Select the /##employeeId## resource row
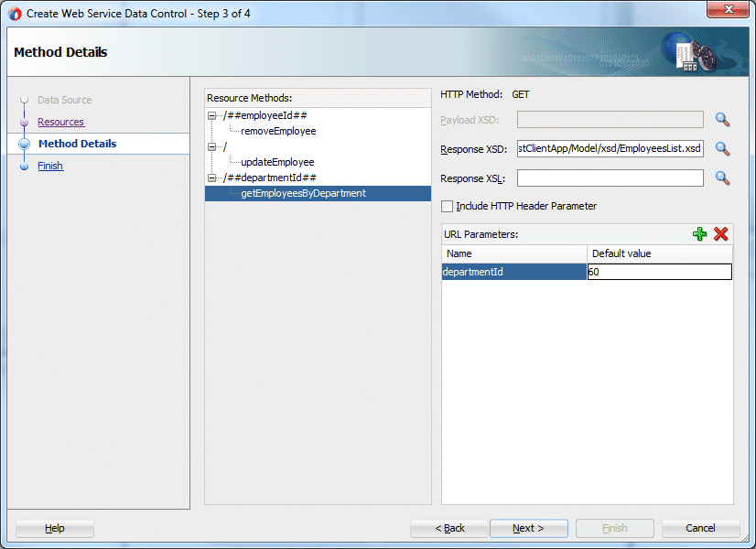The image size is (756, 549). pyautogui.click(x=265, y=115)
